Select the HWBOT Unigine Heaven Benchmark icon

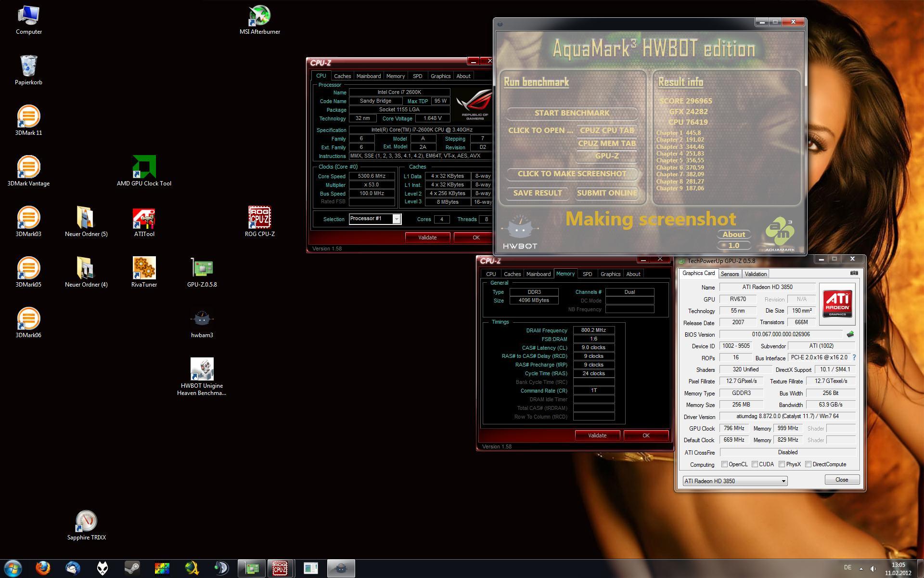point(202,377)
